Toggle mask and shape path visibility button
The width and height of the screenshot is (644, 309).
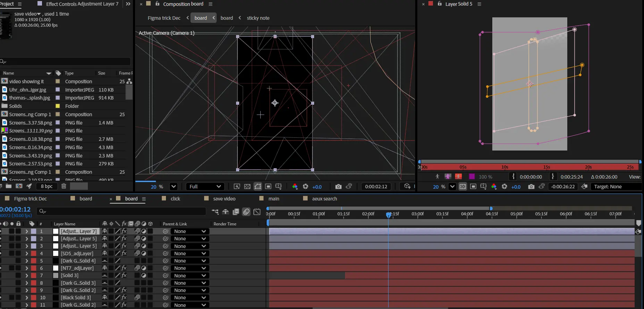pyautogui.click(x=258, y=187)
